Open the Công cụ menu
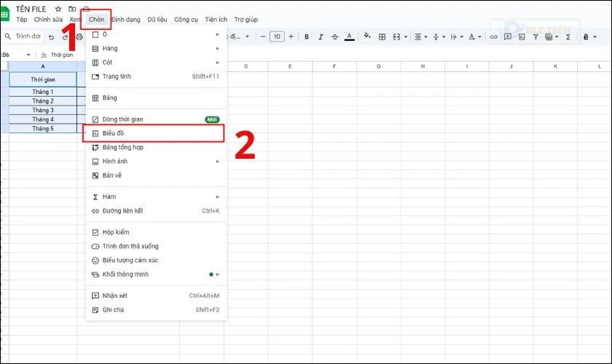Image resolution: width=612 pixels, height=364 pixels. click(186, 20)
